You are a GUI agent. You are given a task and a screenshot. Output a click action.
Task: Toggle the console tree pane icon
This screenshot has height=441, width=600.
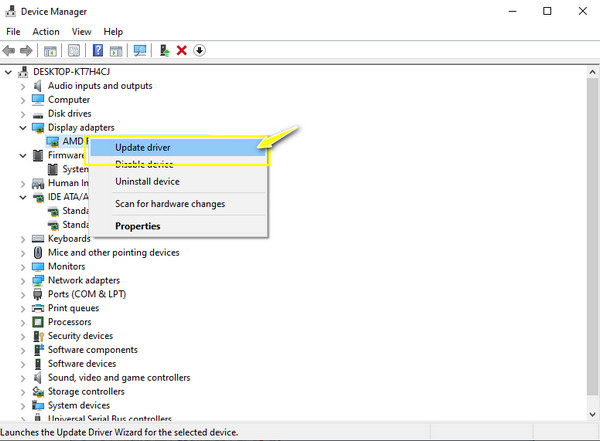[x=50, y=51]
